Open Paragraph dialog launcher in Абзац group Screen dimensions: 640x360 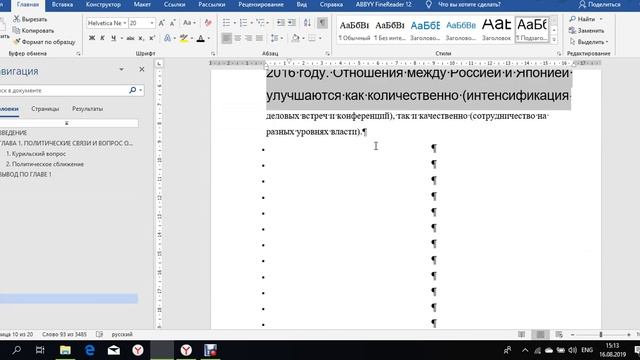click(327, 53)
